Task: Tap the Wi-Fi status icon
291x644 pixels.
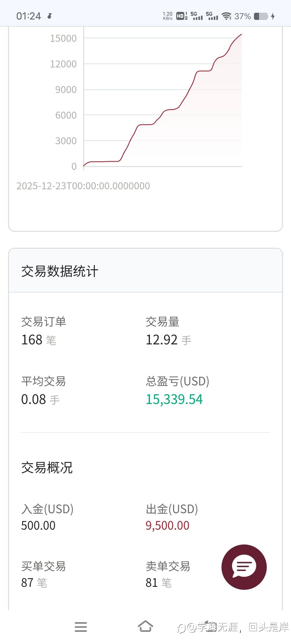Action: 227,16
